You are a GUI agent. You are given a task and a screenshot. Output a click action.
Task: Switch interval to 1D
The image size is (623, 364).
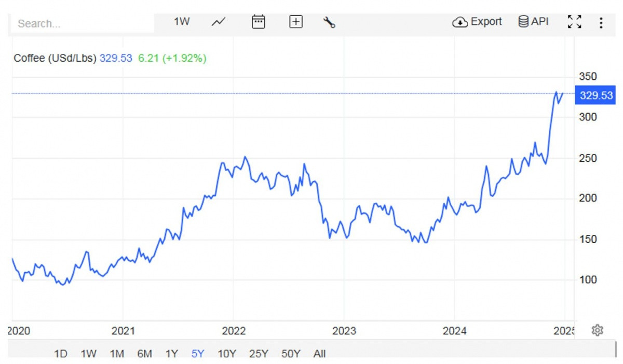[x=61, y=354]
